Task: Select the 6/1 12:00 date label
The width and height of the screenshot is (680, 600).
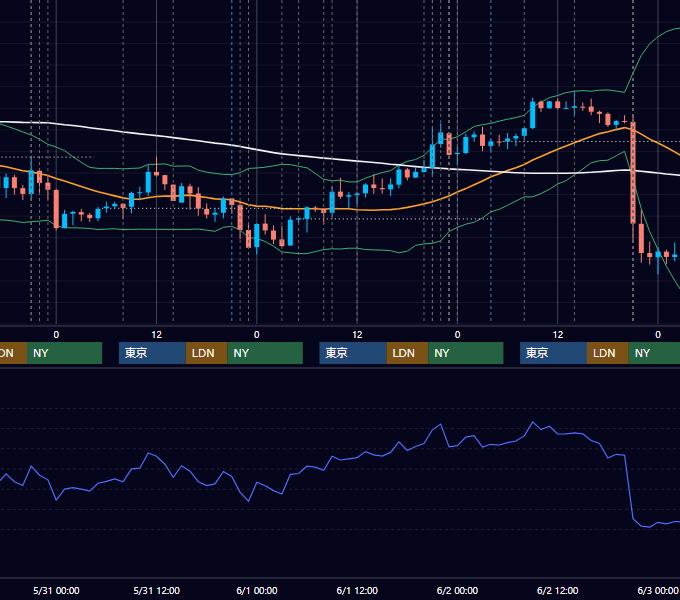Action: pyautogui.click(x=357, y=590)
